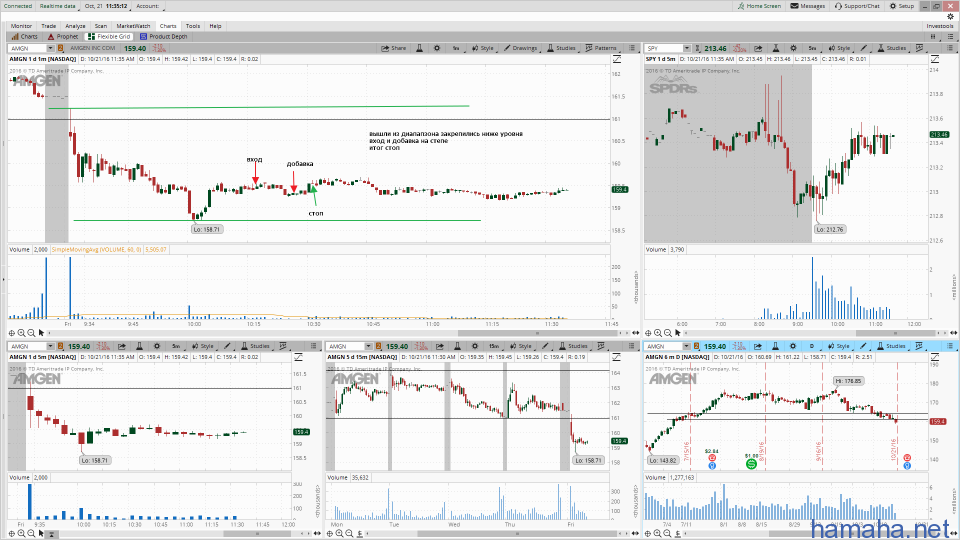Viewport: 960px width, 540px height.
Task: Select the pointer tool under AMGN 1m chart
Action: pos(42,333)
